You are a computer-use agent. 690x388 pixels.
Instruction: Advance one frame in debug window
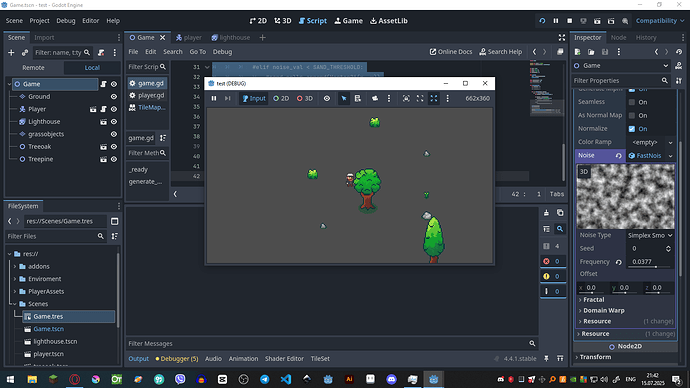(228, 99)
